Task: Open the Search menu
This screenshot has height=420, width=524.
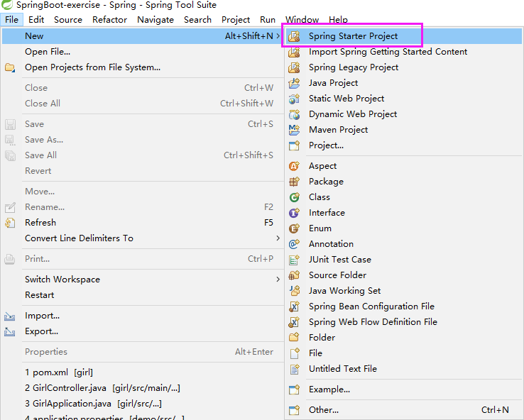Action: click(x=197, y=20)
